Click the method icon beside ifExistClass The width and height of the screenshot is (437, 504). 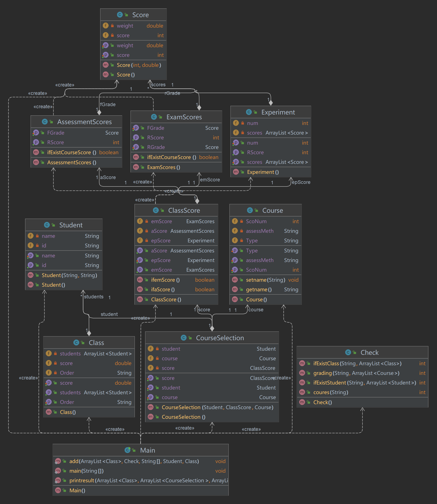[x=302, y=363]
